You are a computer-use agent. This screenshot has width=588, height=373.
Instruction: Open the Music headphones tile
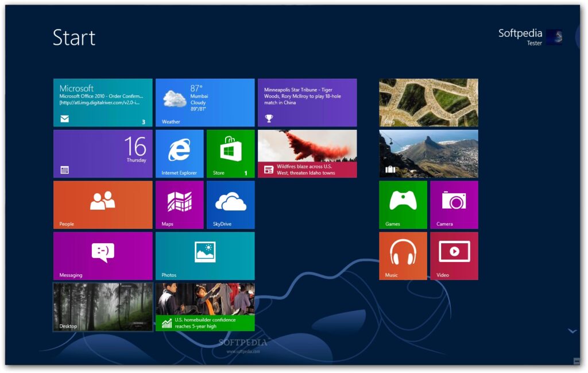(x=403, y=256)
